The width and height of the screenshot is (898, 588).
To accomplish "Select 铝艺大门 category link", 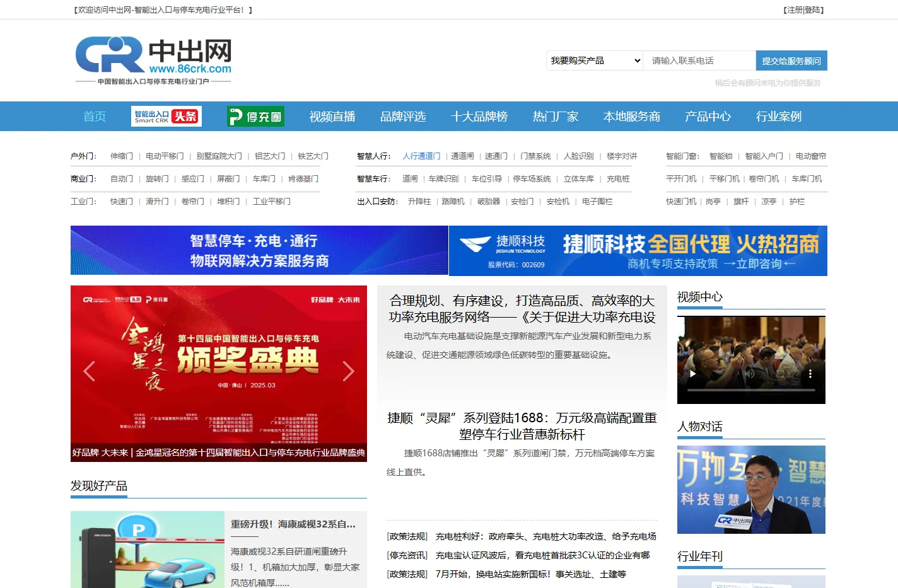I will [x=270, y=156].
